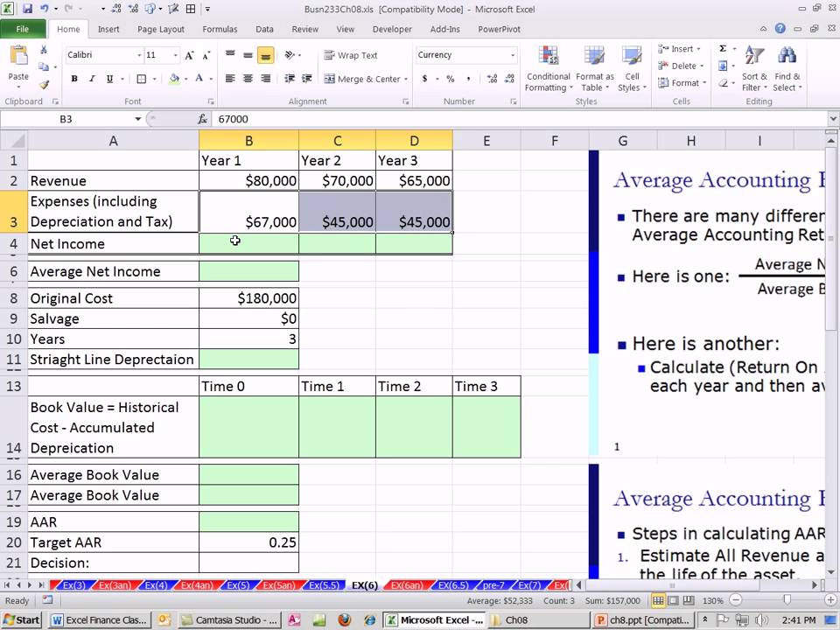Image resolution: width=840 pixels, height=630 pixels.
Task: Click the Undo icon in Quick Access
Action: pyautogui.click(x=45, y=9)
